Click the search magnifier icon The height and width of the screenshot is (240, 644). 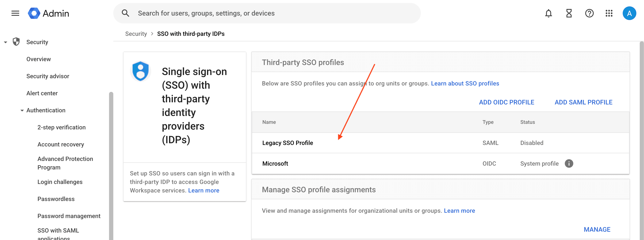(125, 13)
